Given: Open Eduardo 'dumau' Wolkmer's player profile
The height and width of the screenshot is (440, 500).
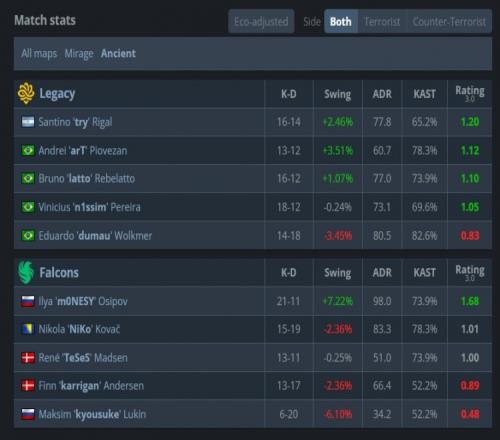Looking at the screenshot, I should [95, 236].
